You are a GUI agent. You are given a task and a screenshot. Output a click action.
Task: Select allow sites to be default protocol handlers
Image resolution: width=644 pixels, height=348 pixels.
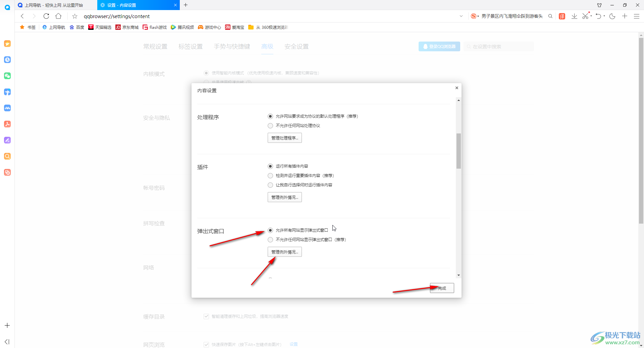tap(270, 116)
